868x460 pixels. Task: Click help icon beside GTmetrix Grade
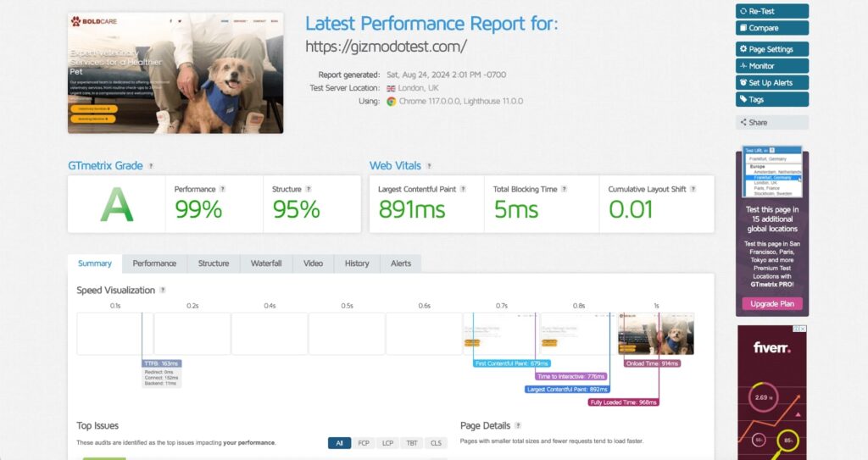151,166
